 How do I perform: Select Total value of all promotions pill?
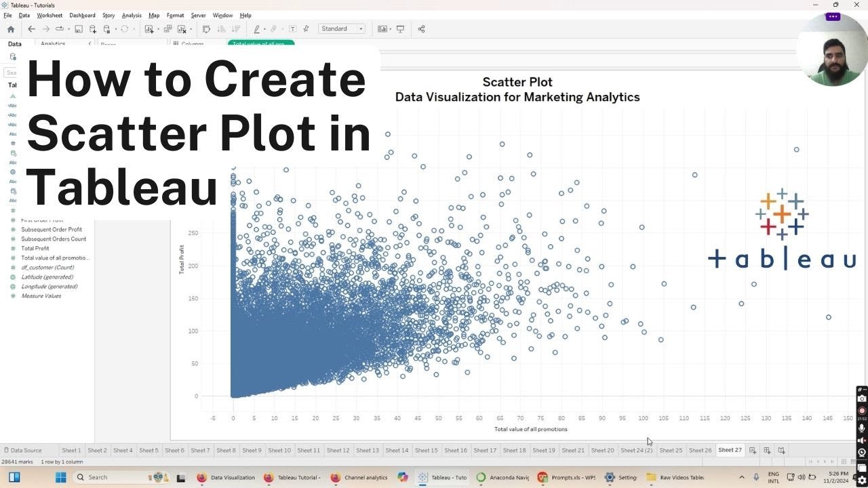pos(261,43)
